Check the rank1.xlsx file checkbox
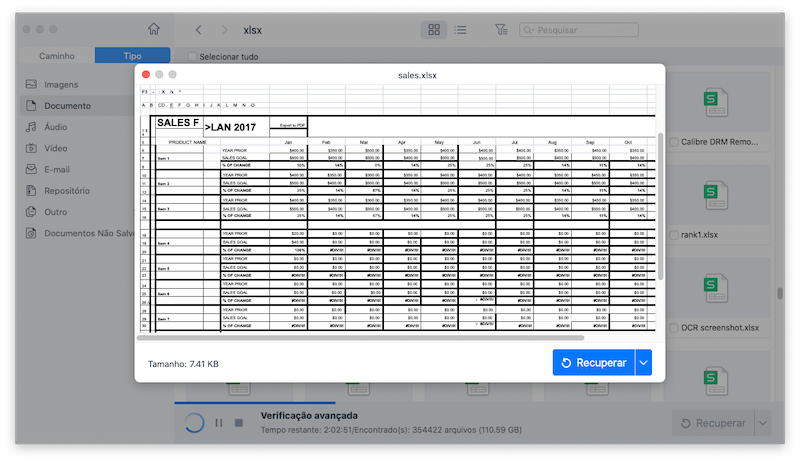Image resolution: width=800 pixels, height=462 pixels. (674, 235)
